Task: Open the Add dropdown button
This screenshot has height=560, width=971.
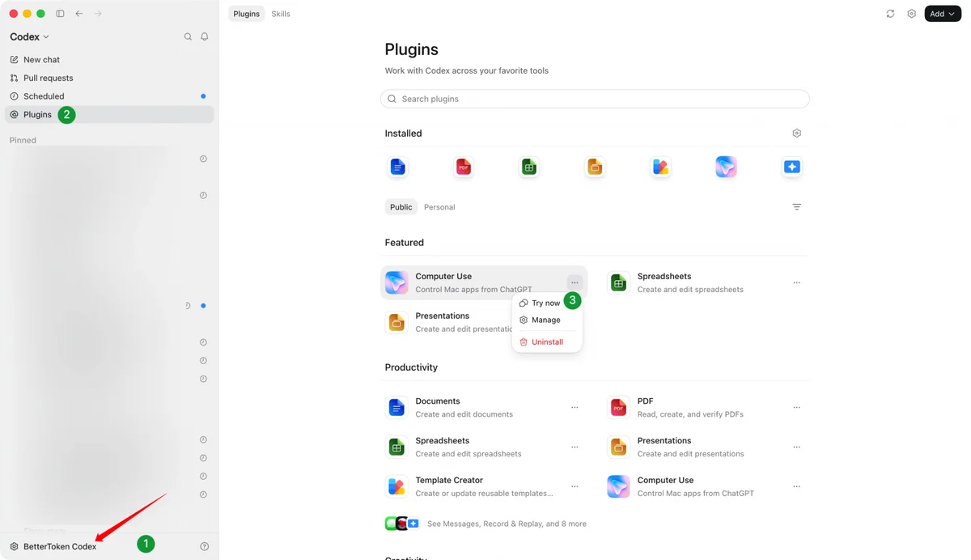Action: click(x=943, y=14)
